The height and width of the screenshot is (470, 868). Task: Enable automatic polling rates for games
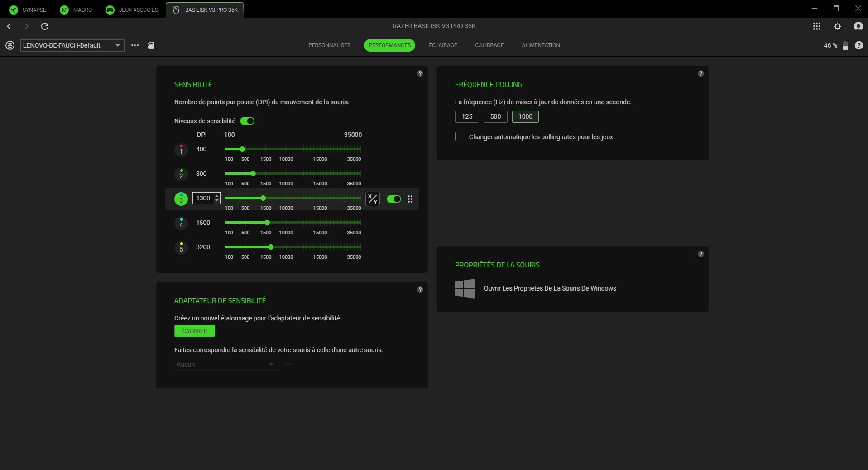(x=460, y=136)
